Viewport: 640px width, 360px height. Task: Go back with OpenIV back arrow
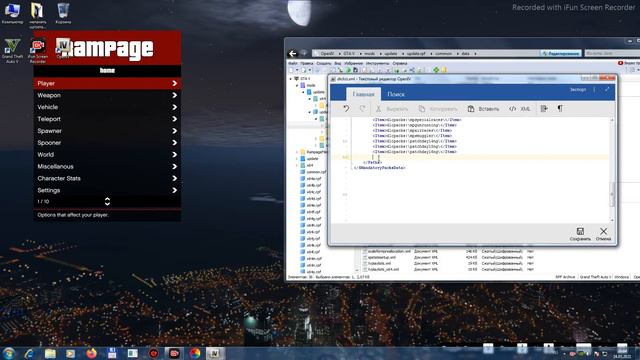point(292,53)
